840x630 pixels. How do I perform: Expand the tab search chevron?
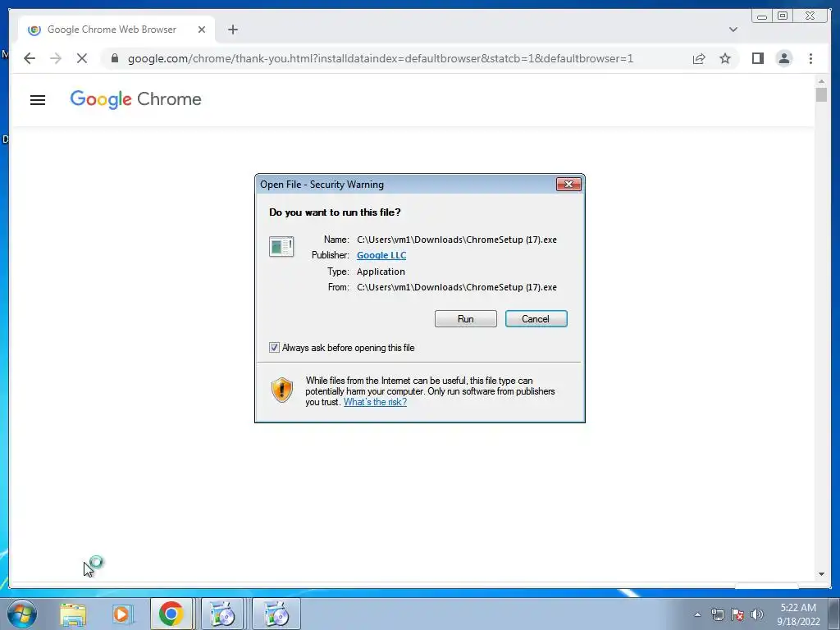click(x=733, y=30)
